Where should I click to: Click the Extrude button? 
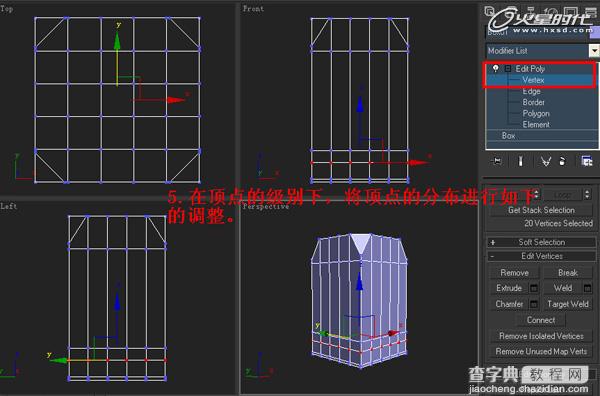pyautogui.click(x=509, y=288)
